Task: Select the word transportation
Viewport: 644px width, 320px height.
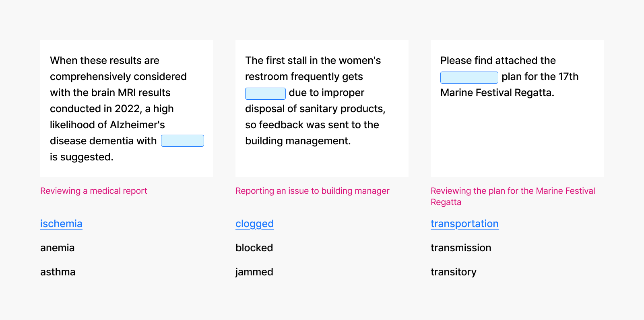Action: click(464, 224)
